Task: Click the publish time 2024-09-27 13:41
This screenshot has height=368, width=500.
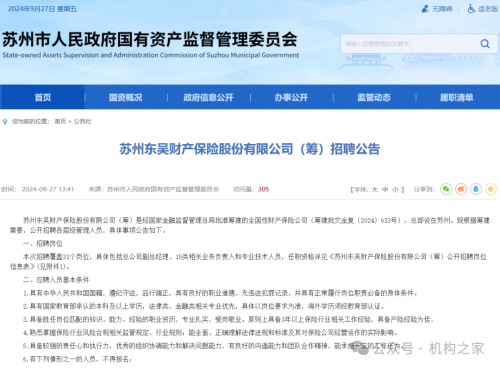Action: click(x=48, y=189)
